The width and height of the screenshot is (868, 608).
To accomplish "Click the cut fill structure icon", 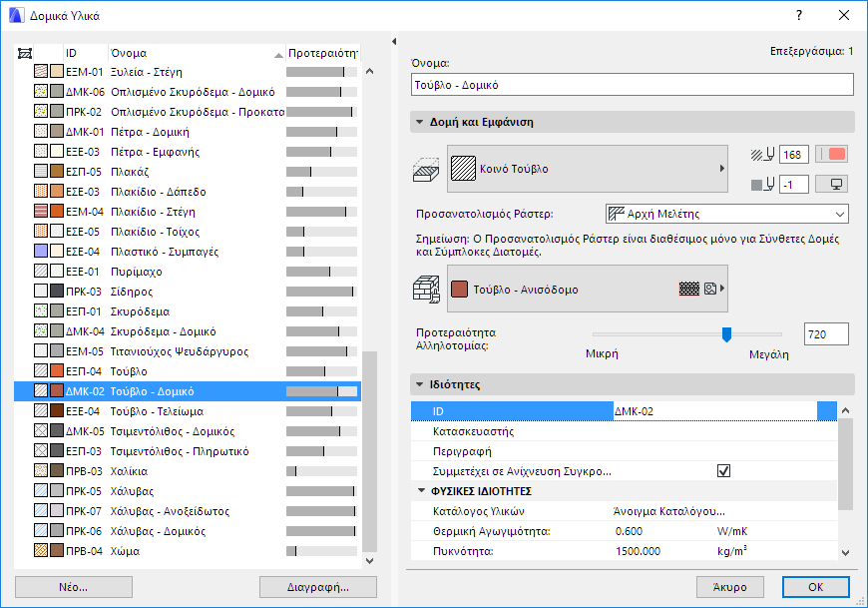I will coord(426,170).
